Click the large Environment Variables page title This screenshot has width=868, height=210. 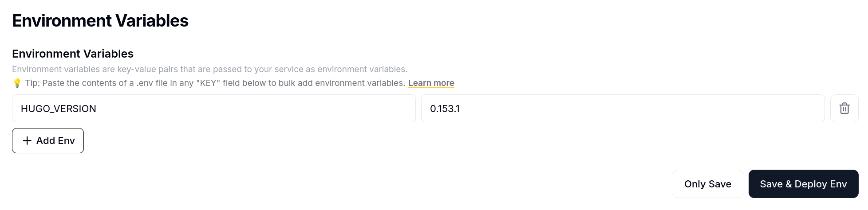pyautogui.click(x=100, y=21)
